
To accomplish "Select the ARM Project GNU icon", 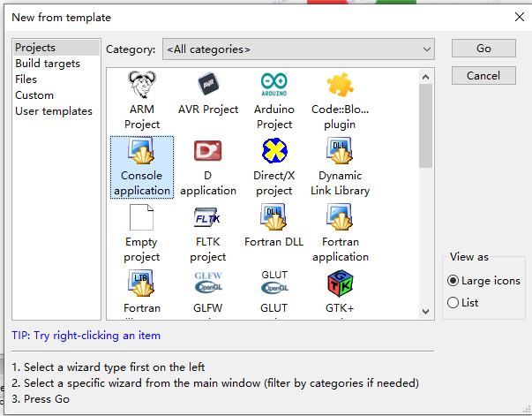I will click(142, 84).
